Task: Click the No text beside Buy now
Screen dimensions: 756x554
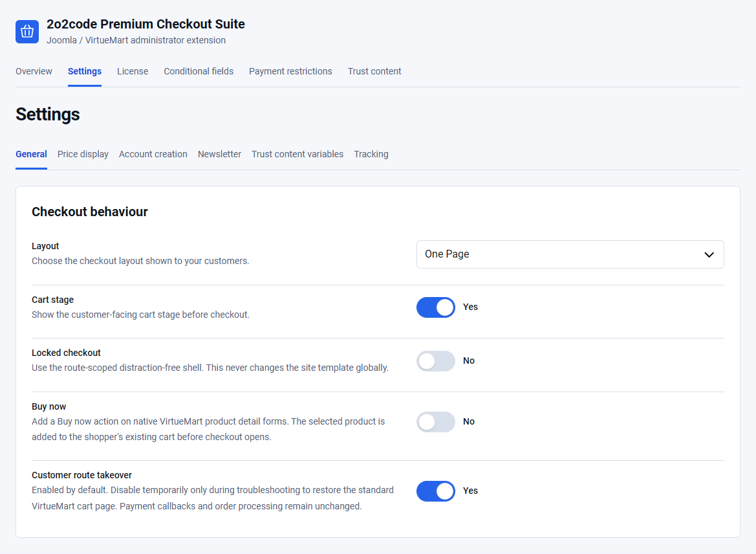Action: point(469,421)
